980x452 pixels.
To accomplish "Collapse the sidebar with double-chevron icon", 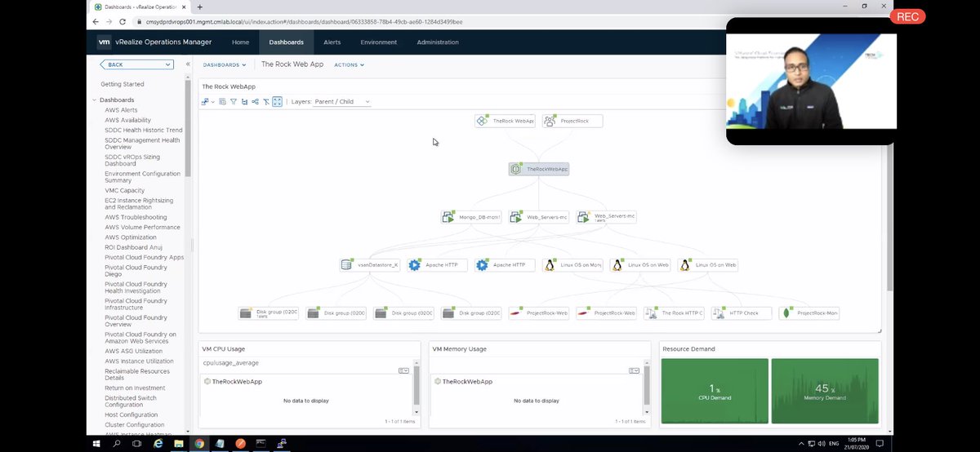I will [188, 64].
